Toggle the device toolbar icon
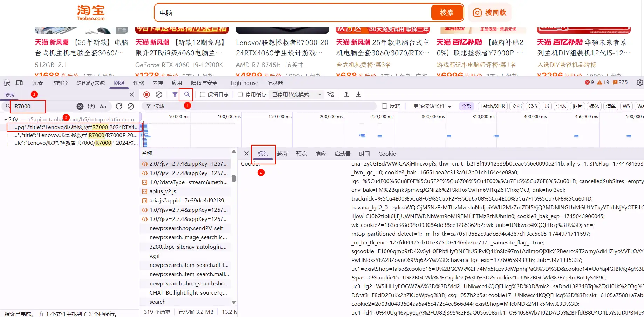The height and width of the screenshot is (317, 644). pos(19,83)
